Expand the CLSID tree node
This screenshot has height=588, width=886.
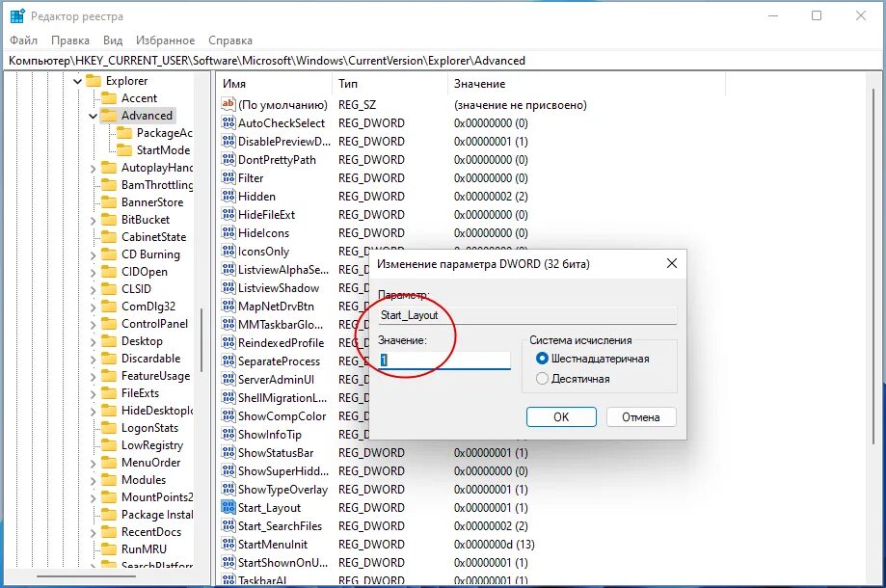click(x=94, y=289)
